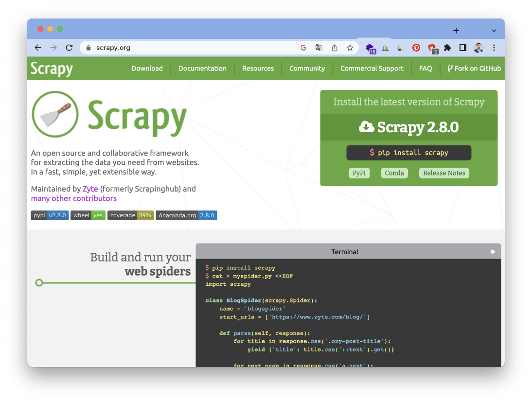The height and width of the screenshot is (403, 532).
Task: Click the white dot in the Terminal title bar
Action: point(493,252)
